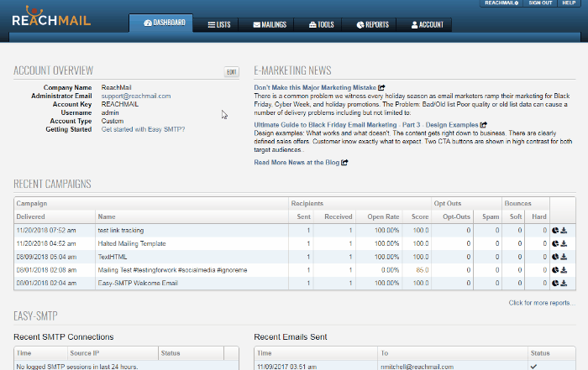Switch to the Lists tab
Screen dimensions: 588x370
coord(218,25)
